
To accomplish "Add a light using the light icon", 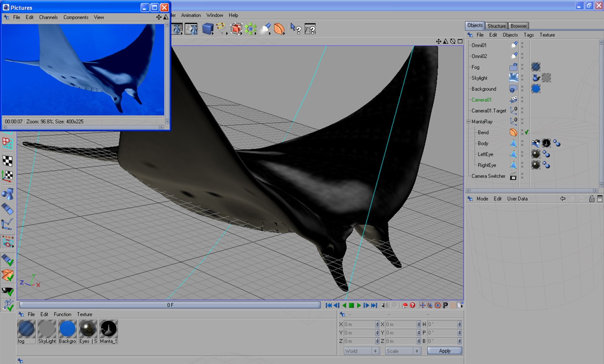I will click(x=266, y=29).
